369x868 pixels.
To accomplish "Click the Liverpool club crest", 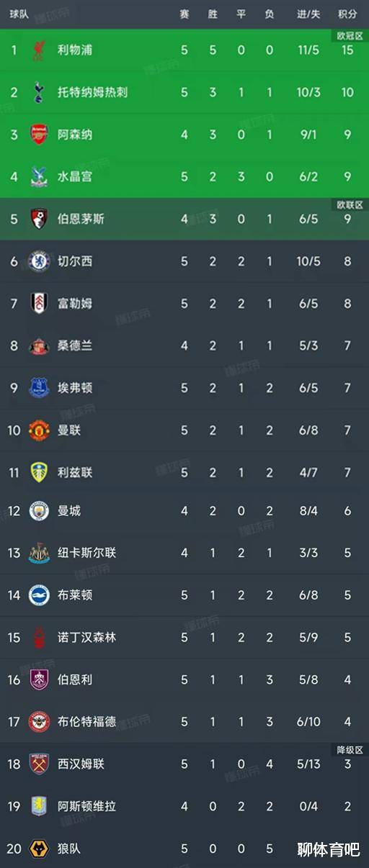I will tap(39, 50).
